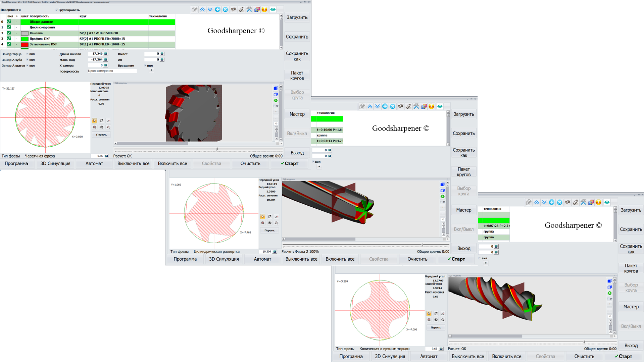Click the red color swatch of Затылование DXF
The width and height of the screenshot is (644, 362).
pyautogui.click(x=24, y=44)
